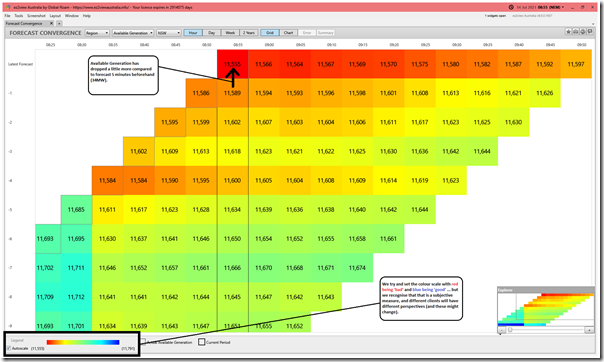Open the Tools menu
604x362 pixels.
point(19,16)
